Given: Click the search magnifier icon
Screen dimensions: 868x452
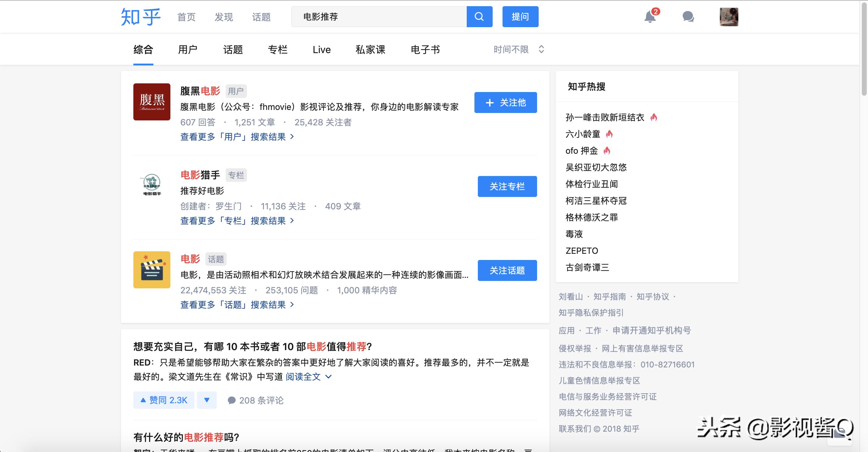Looking at the screenshot, I should 479,16.
